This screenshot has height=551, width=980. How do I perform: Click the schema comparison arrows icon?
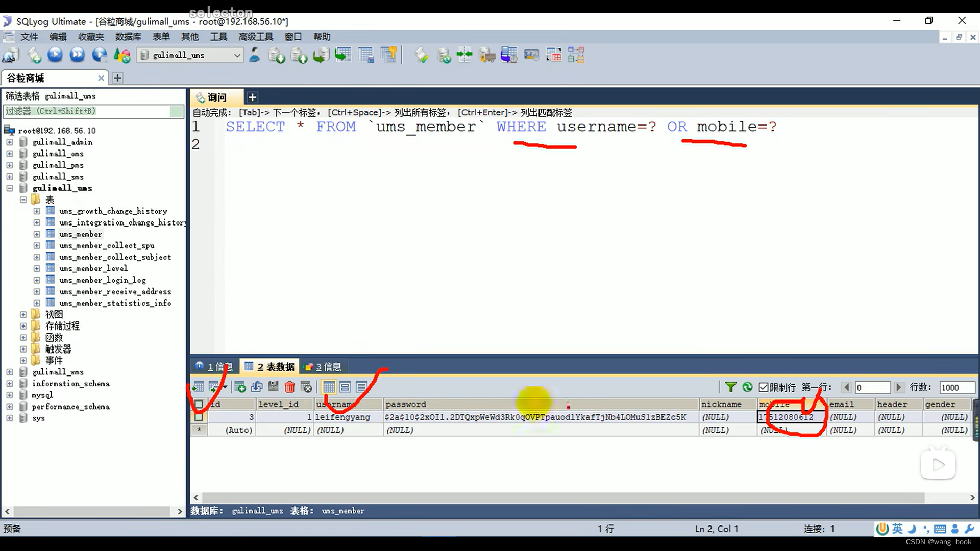point(464,55)
